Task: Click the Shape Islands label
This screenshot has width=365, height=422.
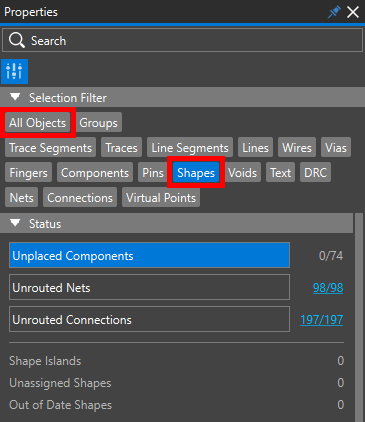Action: click(45, 361)
